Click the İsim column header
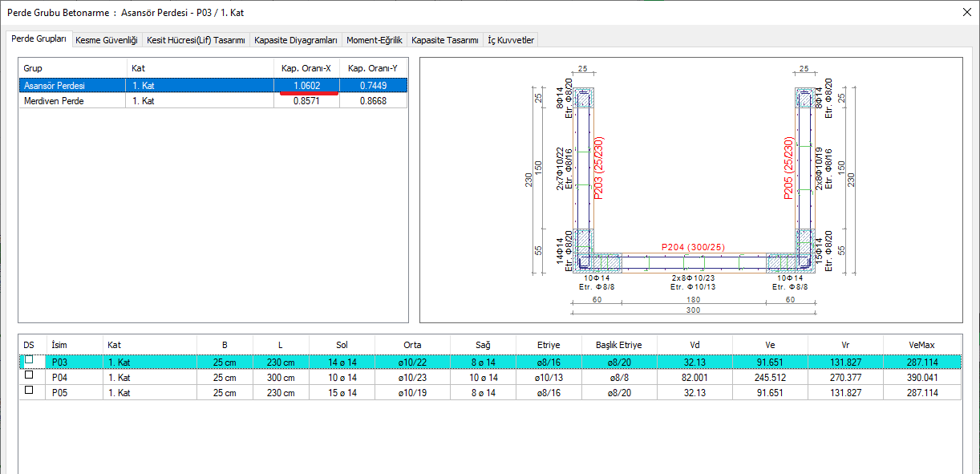The width and height of the screenshot is (980, 474). [74, 344]
